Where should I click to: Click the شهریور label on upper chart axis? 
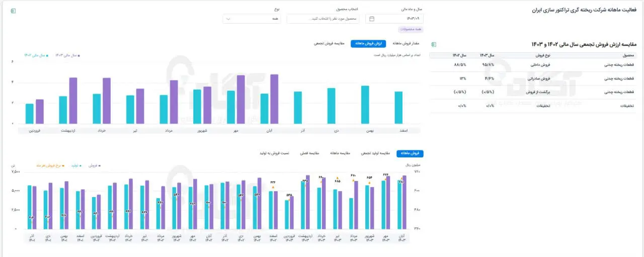203,131
